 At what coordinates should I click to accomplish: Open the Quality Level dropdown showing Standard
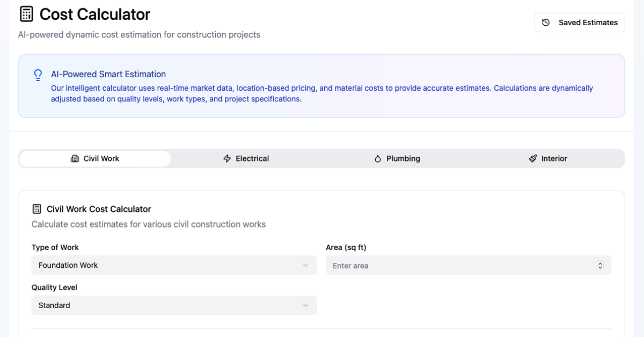174,305
